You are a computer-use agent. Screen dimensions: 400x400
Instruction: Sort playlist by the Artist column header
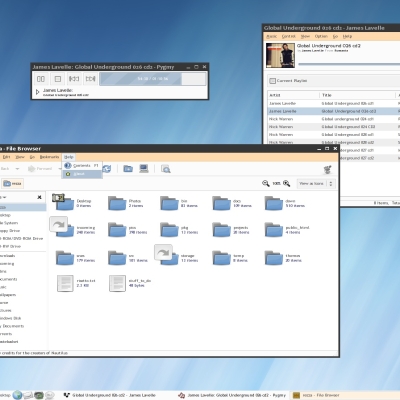pos(293,95)
